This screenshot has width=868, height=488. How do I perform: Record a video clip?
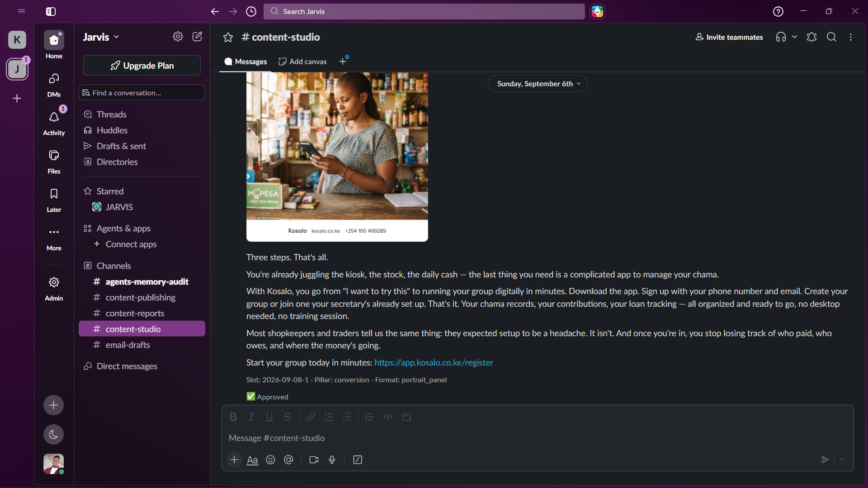point(314,460)
